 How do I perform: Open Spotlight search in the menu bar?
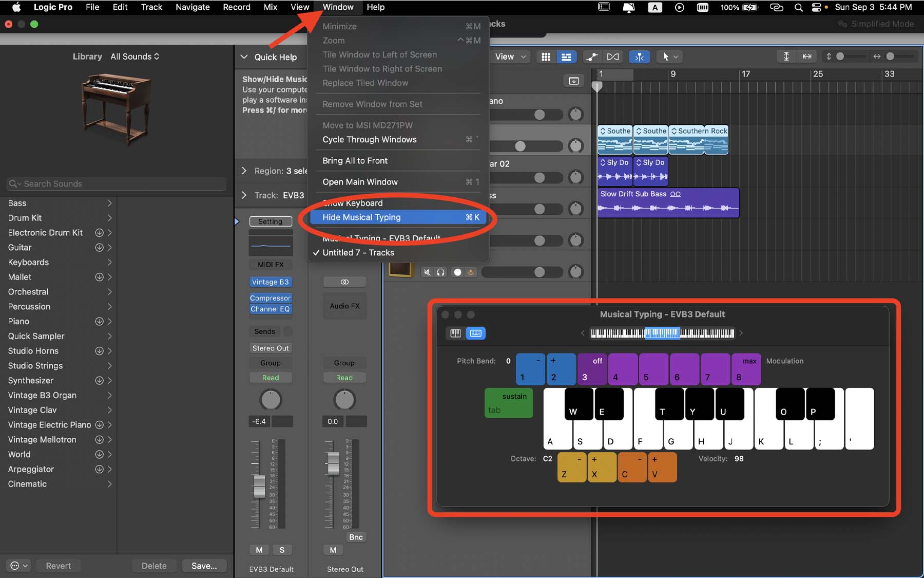[x=798, y=7]
